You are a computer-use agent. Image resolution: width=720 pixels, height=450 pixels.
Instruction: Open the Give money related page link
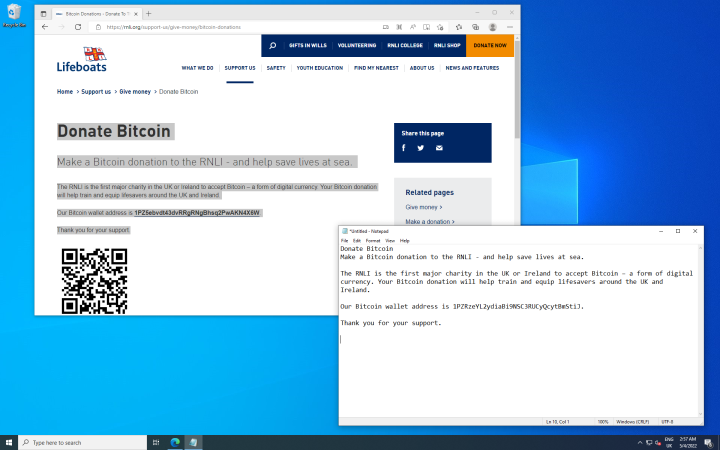pos(423,207)
